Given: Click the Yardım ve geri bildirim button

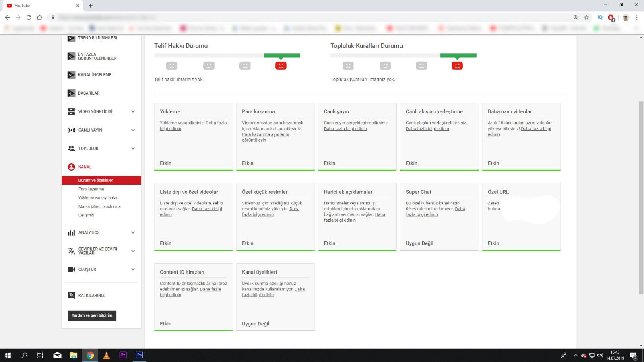Looking at the screenshot, I should click(92, 315).
